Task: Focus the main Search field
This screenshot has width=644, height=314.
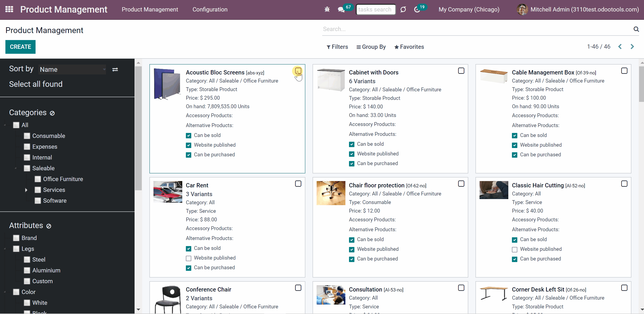Action: (477, 29)
